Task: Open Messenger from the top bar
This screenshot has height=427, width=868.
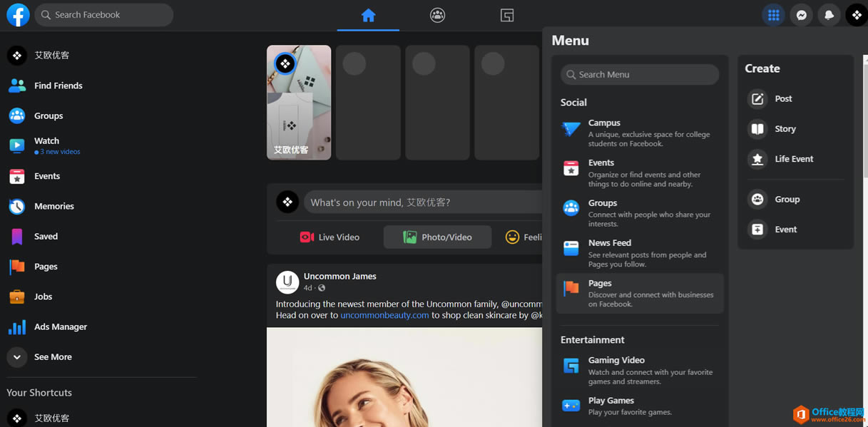Action: [802, 15]
